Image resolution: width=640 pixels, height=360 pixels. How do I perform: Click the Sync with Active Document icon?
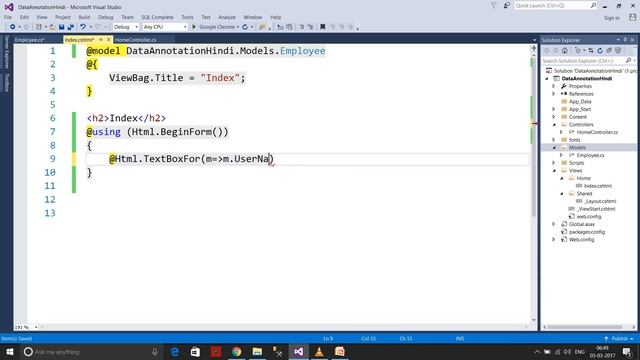pyautogui.click(x=591, y=51)
